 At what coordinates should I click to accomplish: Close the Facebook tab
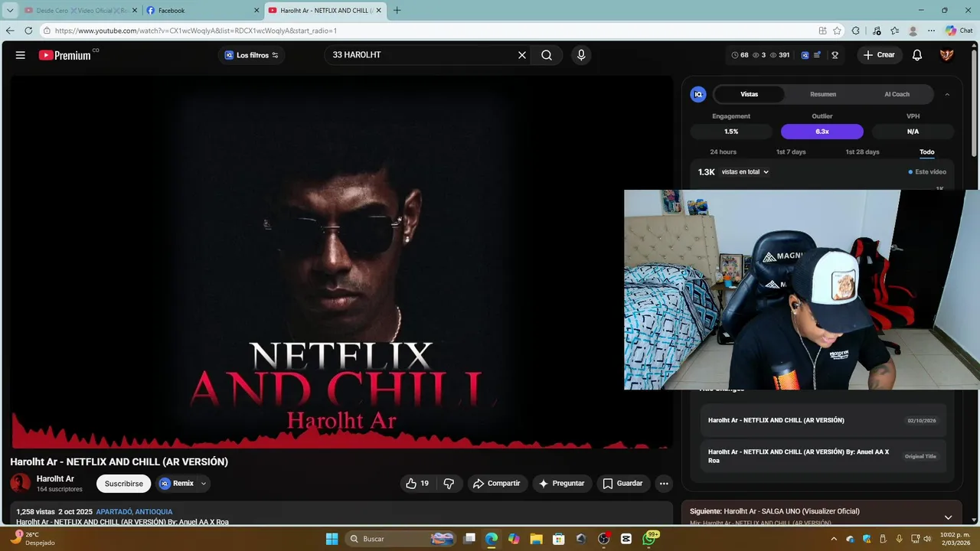pyautogui.click(x=256, y=11)
